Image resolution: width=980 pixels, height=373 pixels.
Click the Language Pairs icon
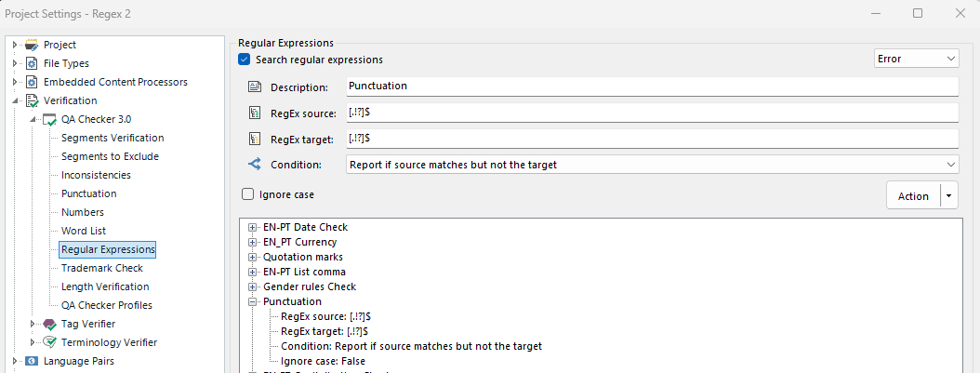click(x=33, y=361)
